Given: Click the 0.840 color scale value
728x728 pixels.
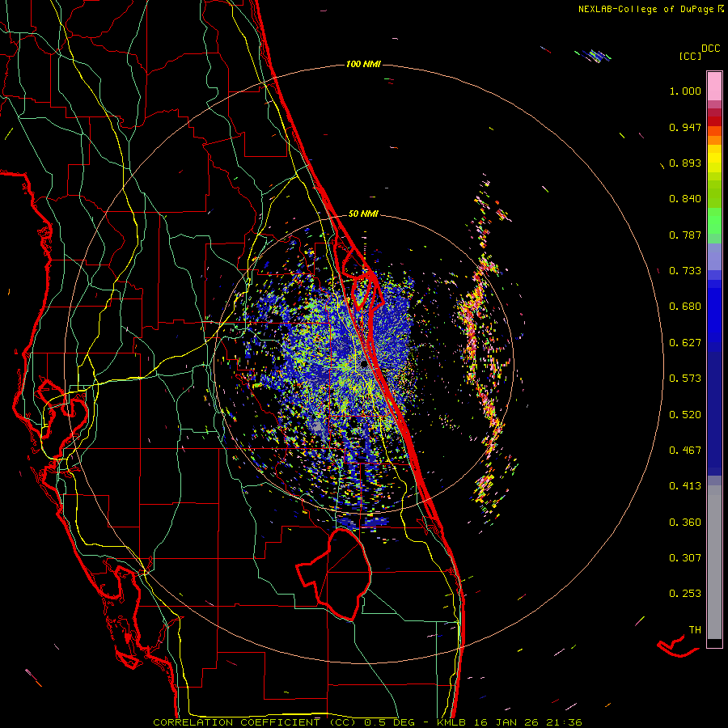Looking at the screenshot, I should 685,199.
